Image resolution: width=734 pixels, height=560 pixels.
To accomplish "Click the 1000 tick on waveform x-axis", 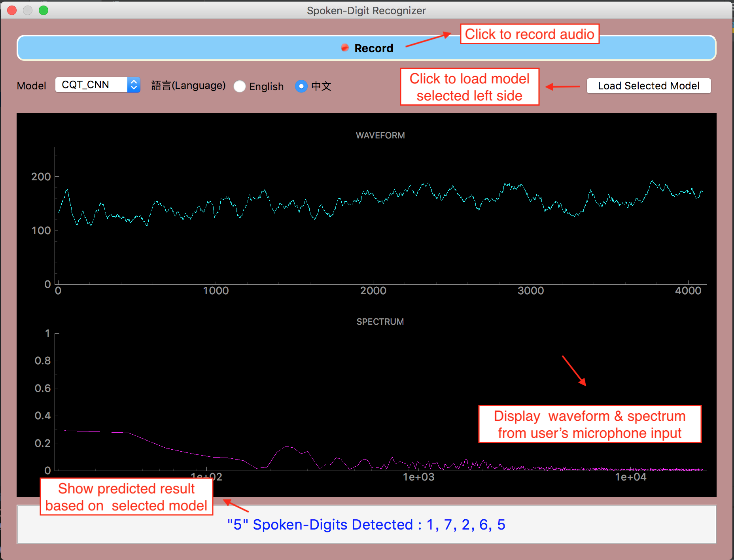I will 216,291.
